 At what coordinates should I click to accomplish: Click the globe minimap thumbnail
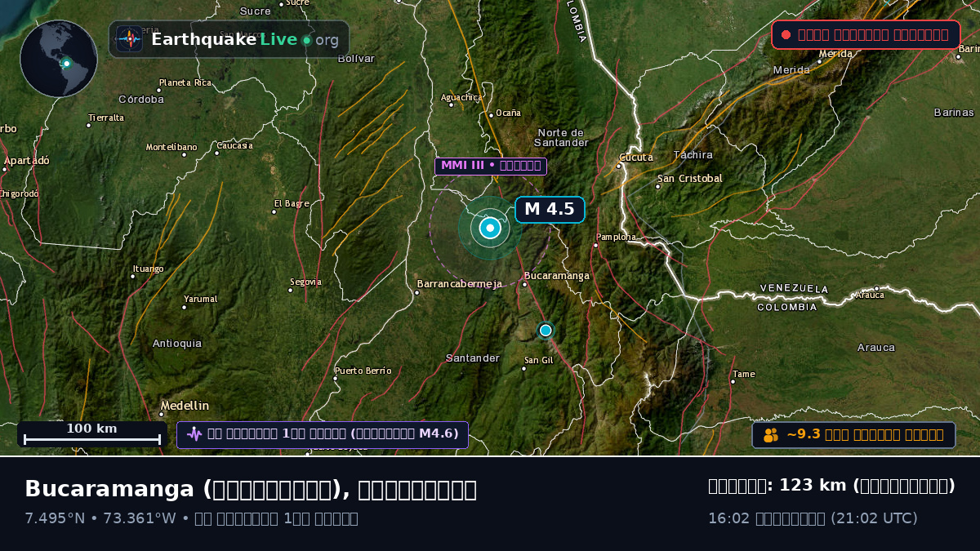tap(59, 59)
